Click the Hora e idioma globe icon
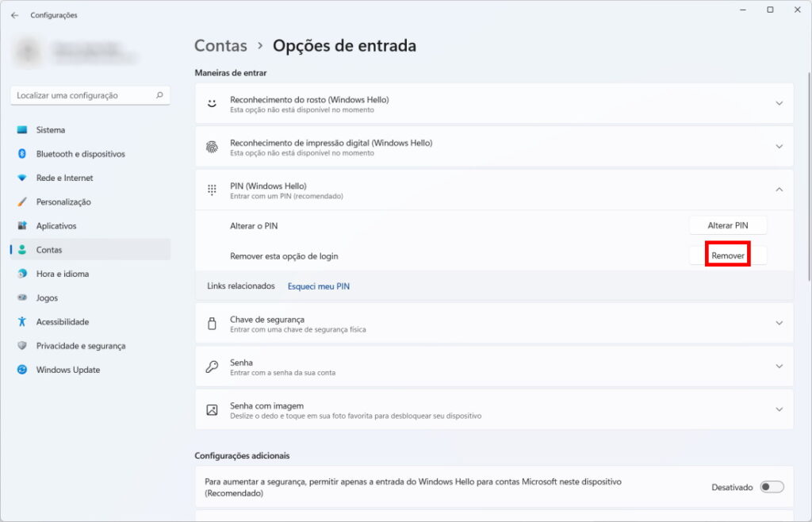Image resolution: width=812 pixels, height=522 pixels. pos(21,274)
